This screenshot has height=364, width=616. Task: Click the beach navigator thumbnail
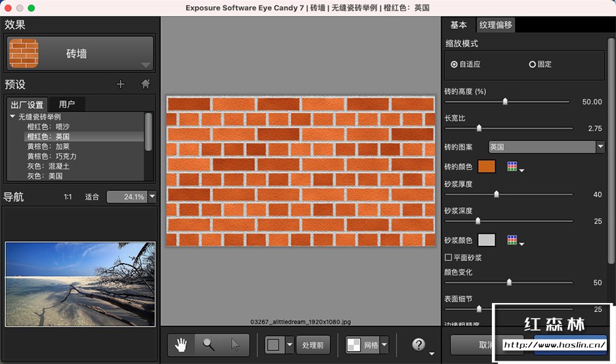pos(80,284)
